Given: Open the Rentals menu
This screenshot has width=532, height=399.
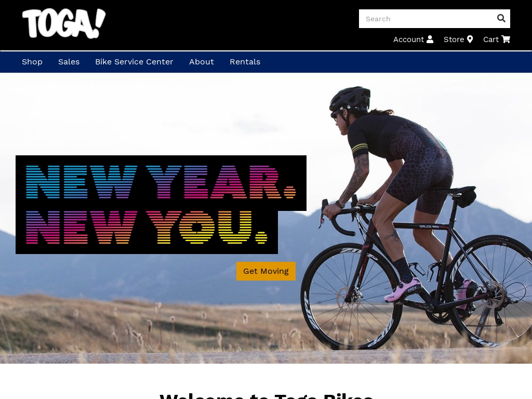Looking at the screenshot, I should pos(245,62).
